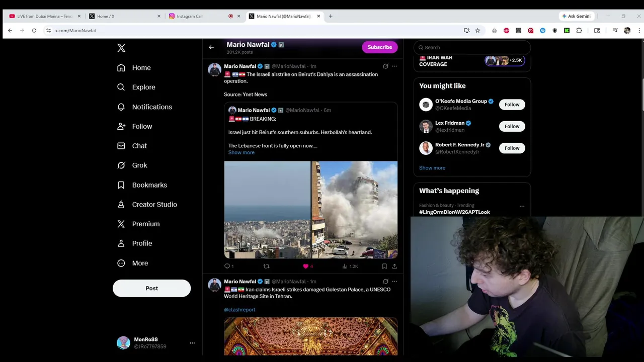Viewport: 644px width, 362px height.
Task: Click Mario Nawfal avatar on first post
Action: pos(215,69)
